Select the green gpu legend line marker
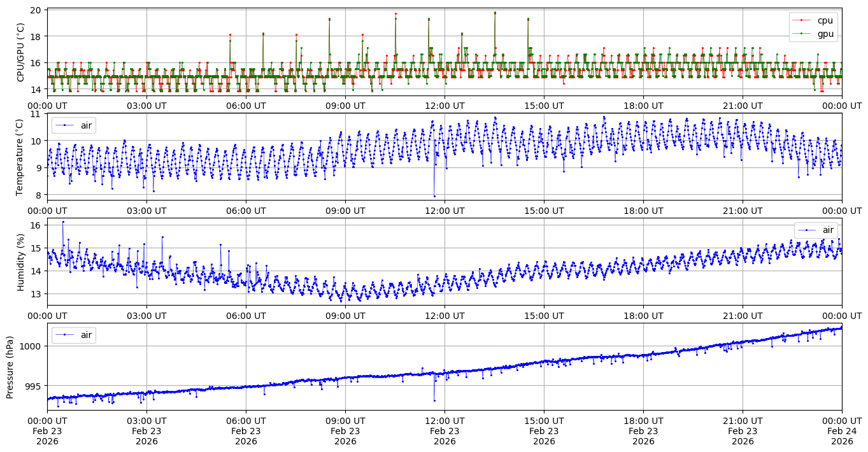The height and width of the screenshot is (452, 868). (x=801, y=34)
